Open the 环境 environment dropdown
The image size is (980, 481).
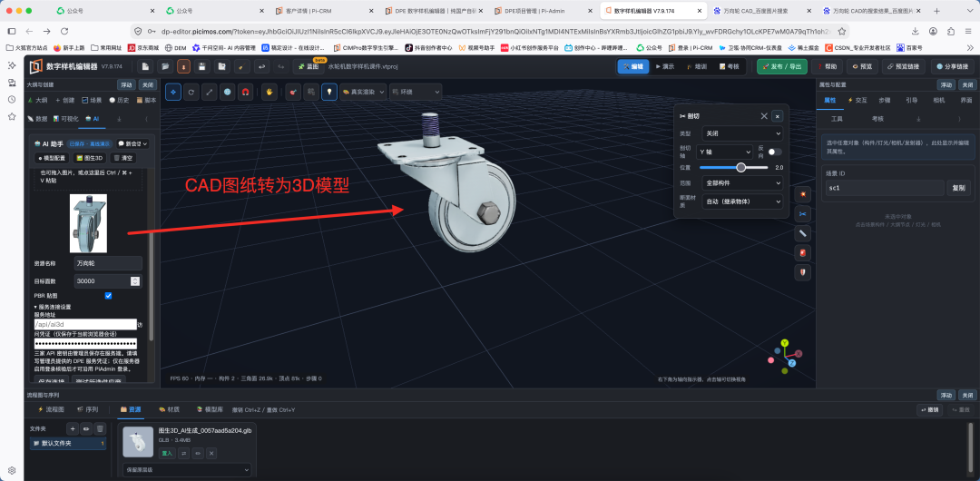[415, 92]
